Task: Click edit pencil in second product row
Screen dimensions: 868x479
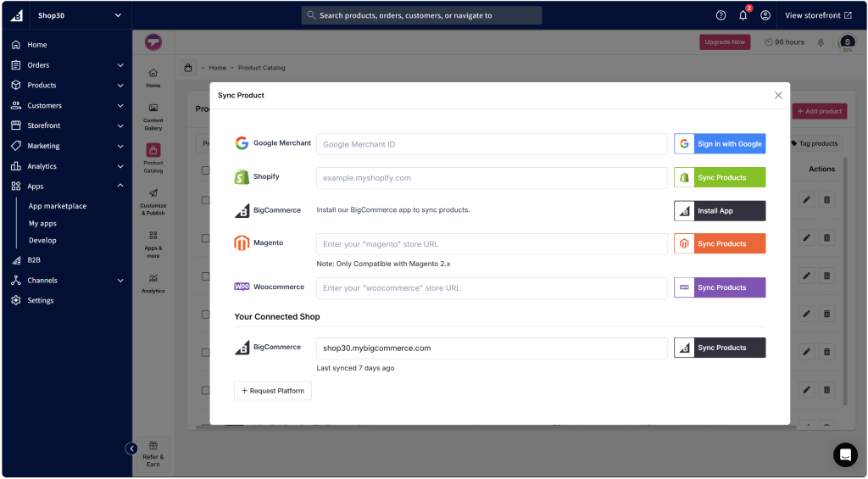Action: pos(807,237)
